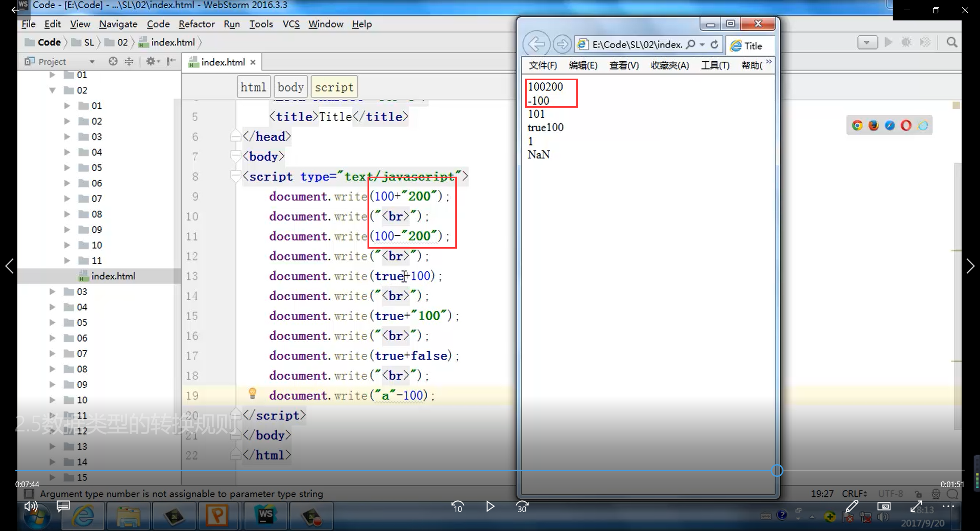Expand subfolder 11 under 02
This screenshot has height=531, width=980.
point(67,260)
